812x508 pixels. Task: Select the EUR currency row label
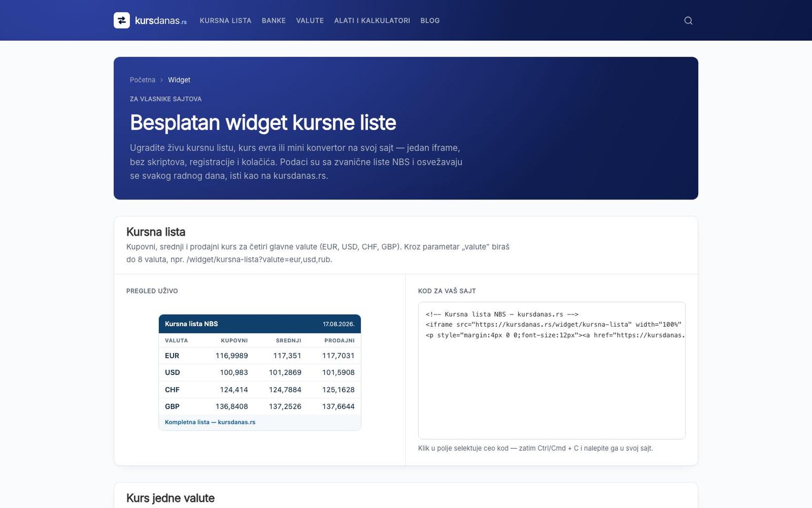(x=172, y=356)
